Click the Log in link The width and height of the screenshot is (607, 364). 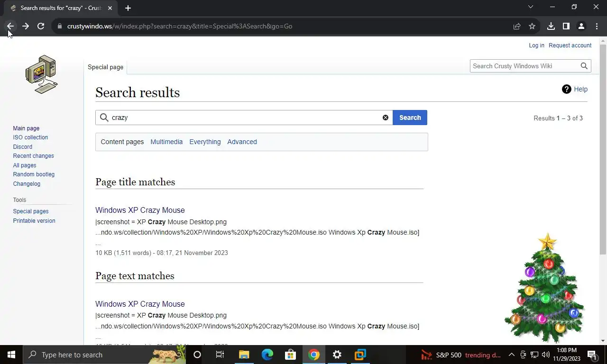(536, 45)
